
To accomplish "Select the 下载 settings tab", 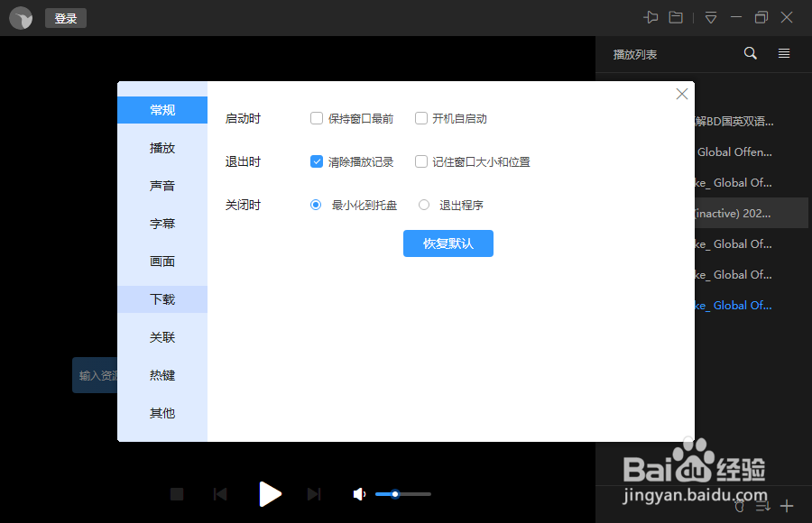I will pyautogui.click(x=162, y=299).
